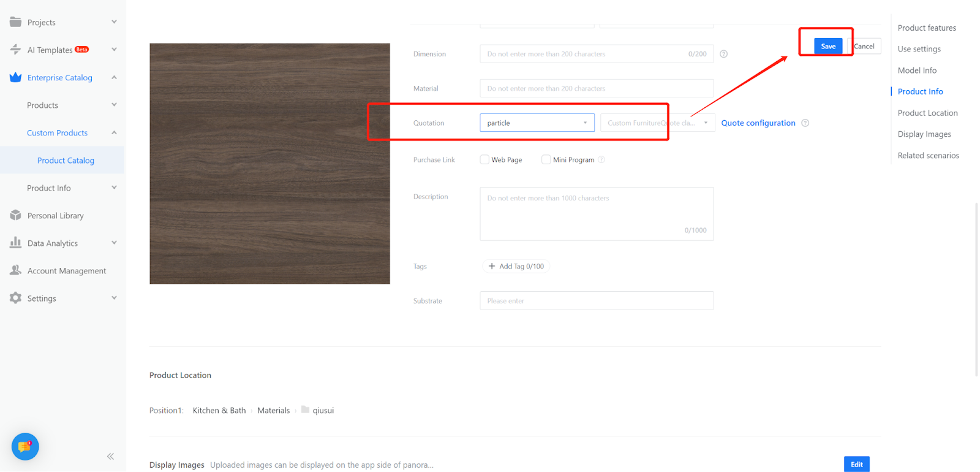This screenshot has height=472, width=980.
Task: Click the Material input field
Action: [597, 88]
